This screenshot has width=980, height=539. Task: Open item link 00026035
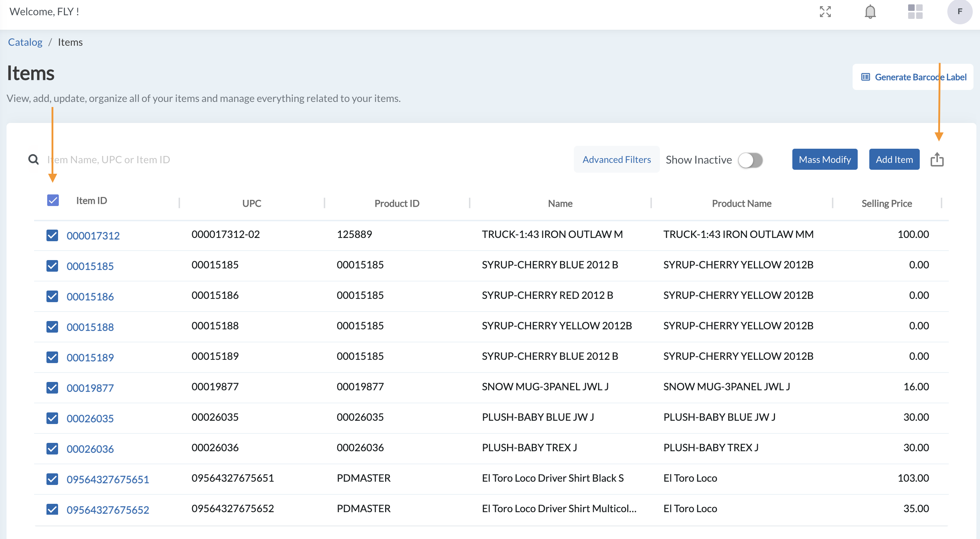(x=90, y=418)
